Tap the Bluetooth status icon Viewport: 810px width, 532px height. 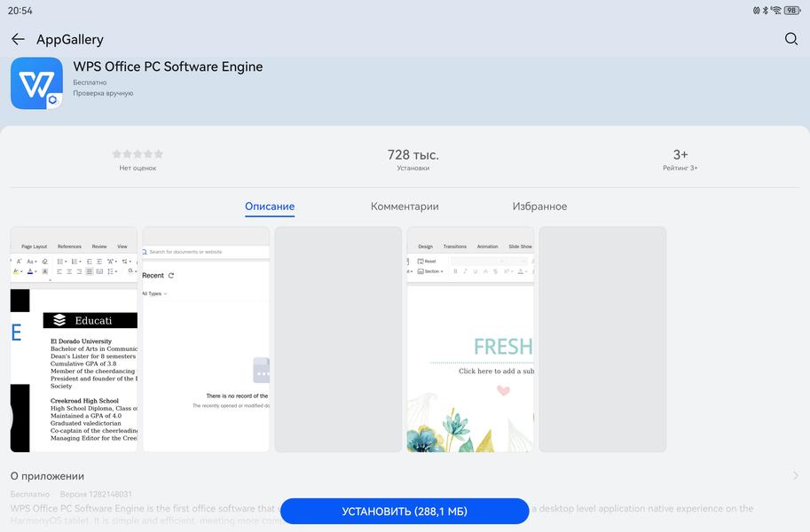pyautogui.click(x=766, y=11)
